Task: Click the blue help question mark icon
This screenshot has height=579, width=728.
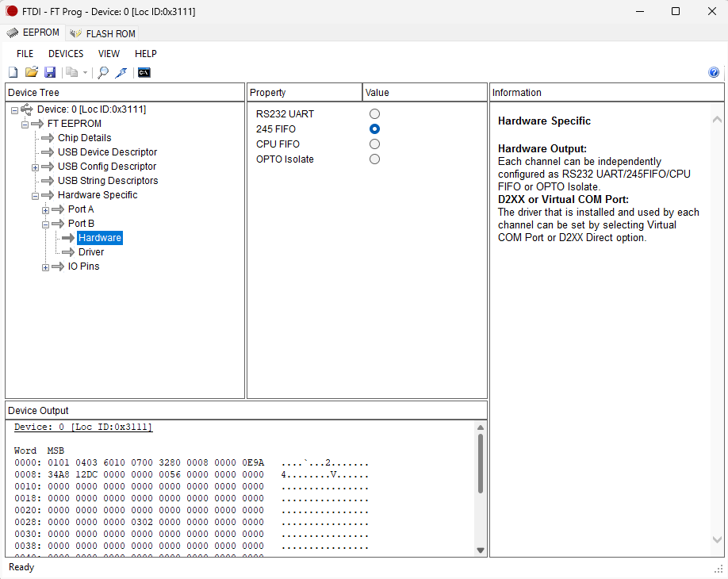Action: [714, 72]
